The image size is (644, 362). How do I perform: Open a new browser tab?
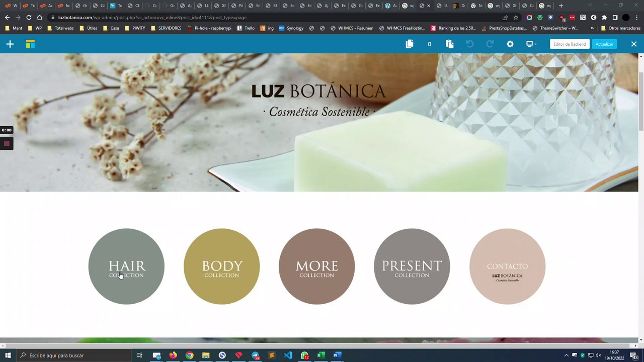point(561,6)
